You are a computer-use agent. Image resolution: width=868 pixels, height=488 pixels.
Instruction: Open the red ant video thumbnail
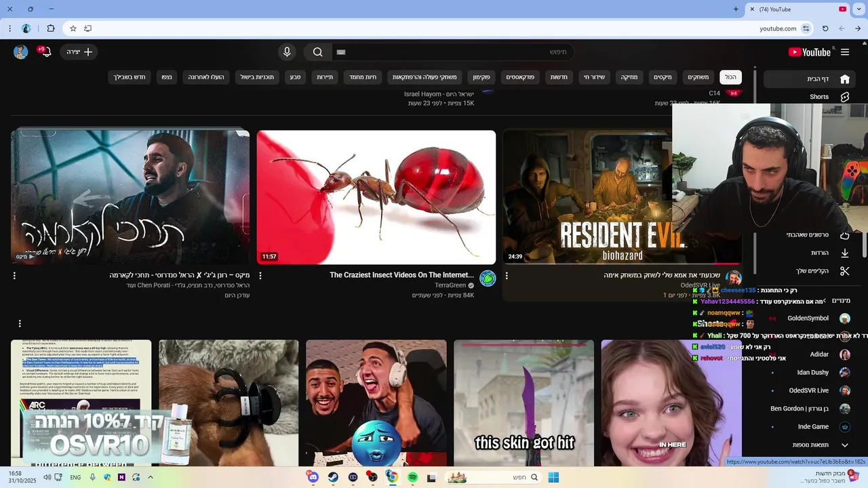tap(376, 197)
